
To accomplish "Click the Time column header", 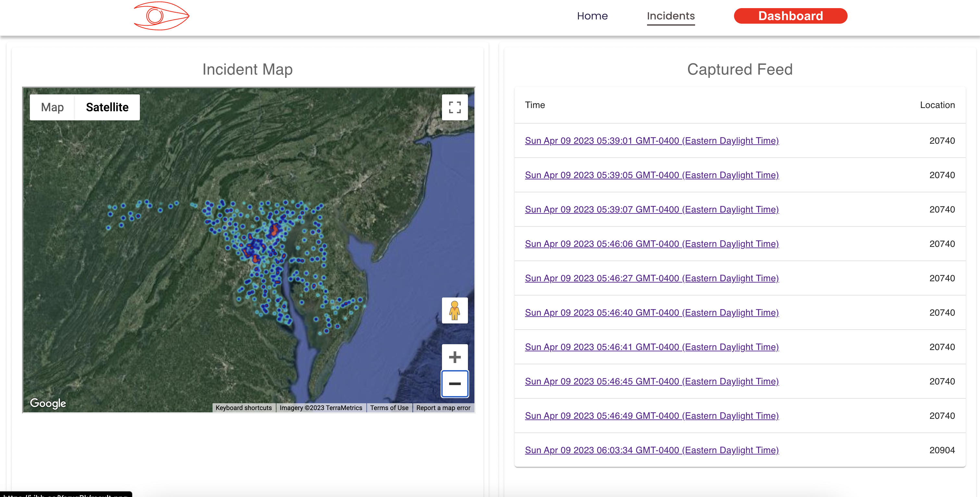I will pos(535,105).
